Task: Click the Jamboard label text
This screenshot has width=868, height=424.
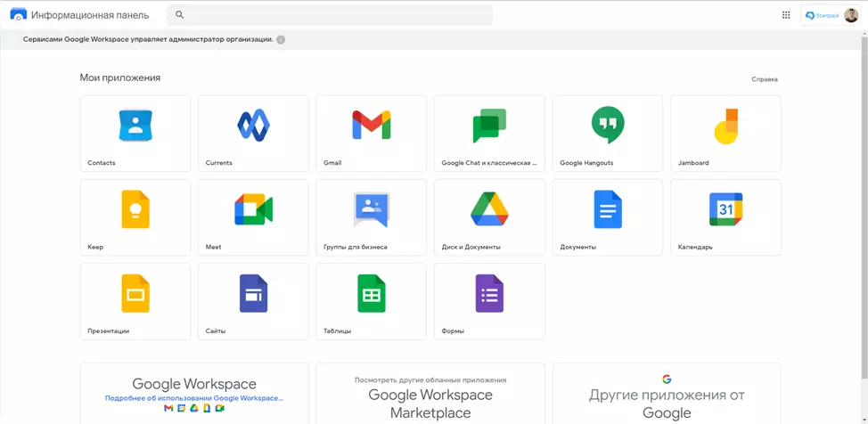Action: click(693, 163)
